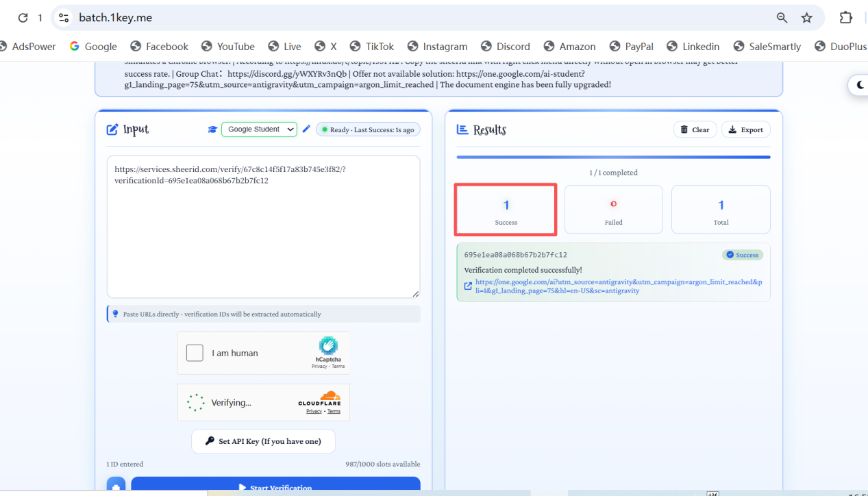
Task: Toggle dark mode with the moon icon
Action: click(x=859, y=85)
